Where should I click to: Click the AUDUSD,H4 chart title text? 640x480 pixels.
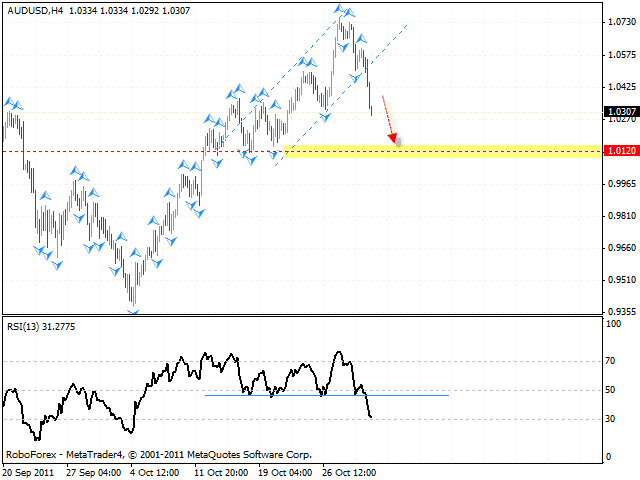coord(35,9)
